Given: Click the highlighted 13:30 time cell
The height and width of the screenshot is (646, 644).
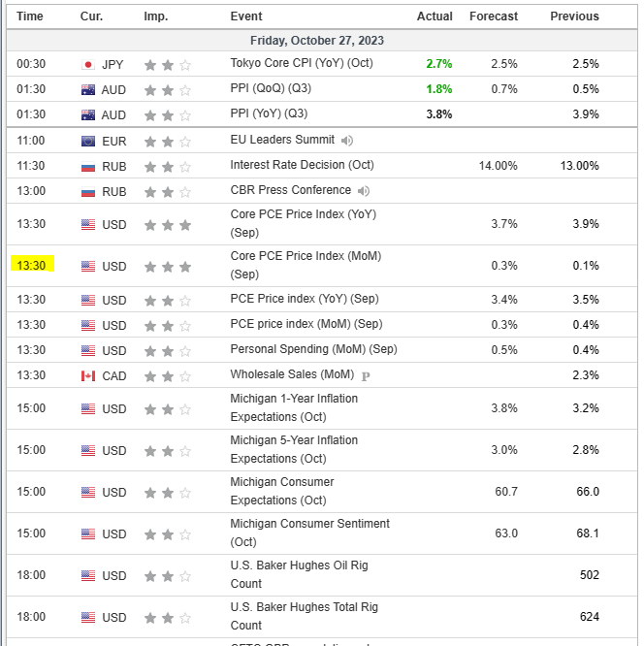Looking at the screenshot, I should click(x=31, y=265).
